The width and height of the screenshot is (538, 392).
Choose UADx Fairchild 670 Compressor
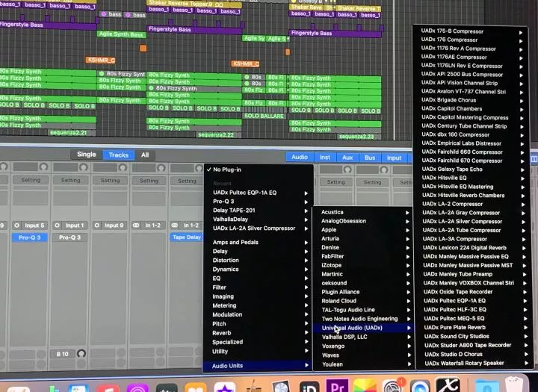(462, 161)
